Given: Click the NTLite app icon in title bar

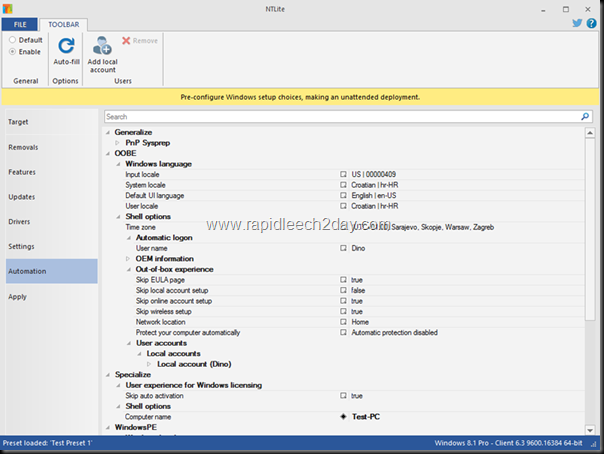Looking at the screenshot, I should pos(7,8).
